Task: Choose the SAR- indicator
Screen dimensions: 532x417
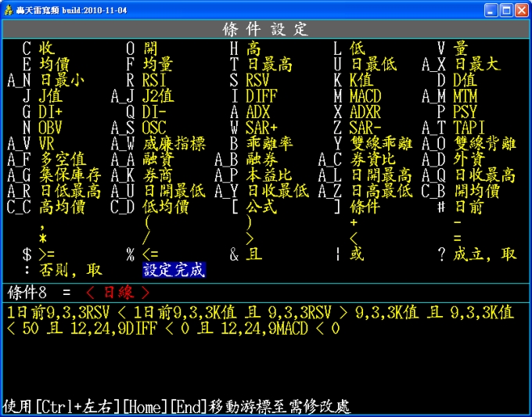Action: pyautogui.click(x=365, y=128)
